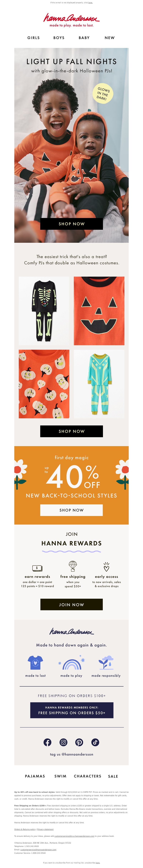Click the free shipping parachute icon
143x868 pixels.
click(73, 566)
